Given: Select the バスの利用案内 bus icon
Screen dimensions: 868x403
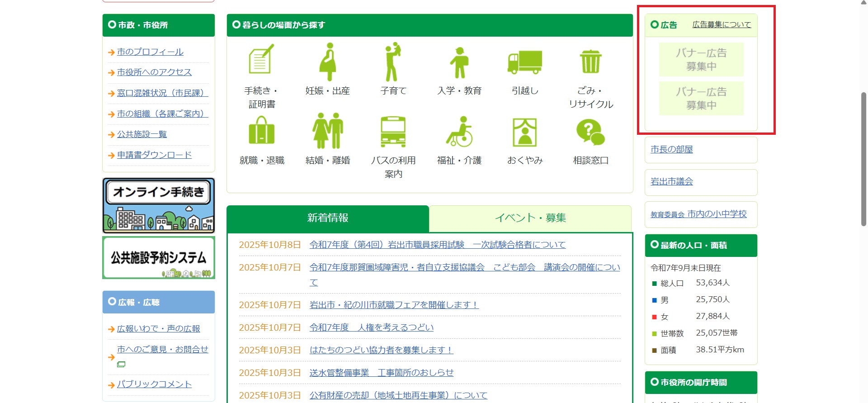Looking at the screenshot, I should point(393,132).
